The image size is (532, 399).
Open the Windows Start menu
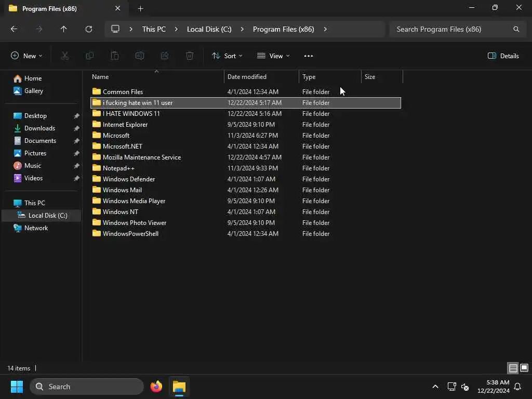pos(17,387)
